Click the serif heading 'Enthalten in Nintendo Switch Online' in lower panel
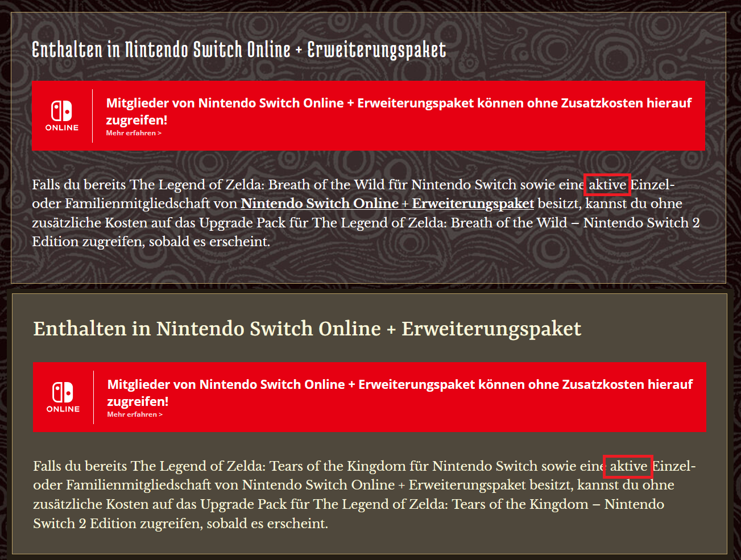Image resolution: width=741 pixels, height=560 pixels. point(307,329)
